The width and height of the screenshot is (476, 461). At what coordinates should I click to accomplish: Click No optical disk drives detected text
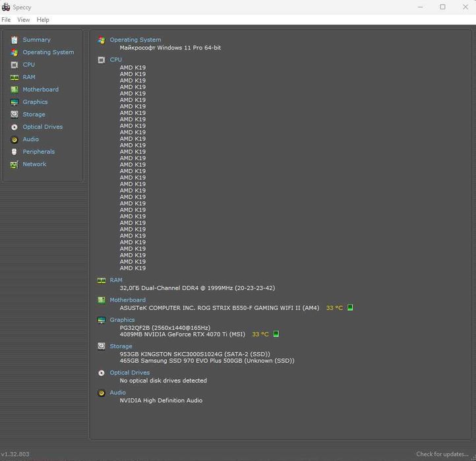(x=164, y=381)
